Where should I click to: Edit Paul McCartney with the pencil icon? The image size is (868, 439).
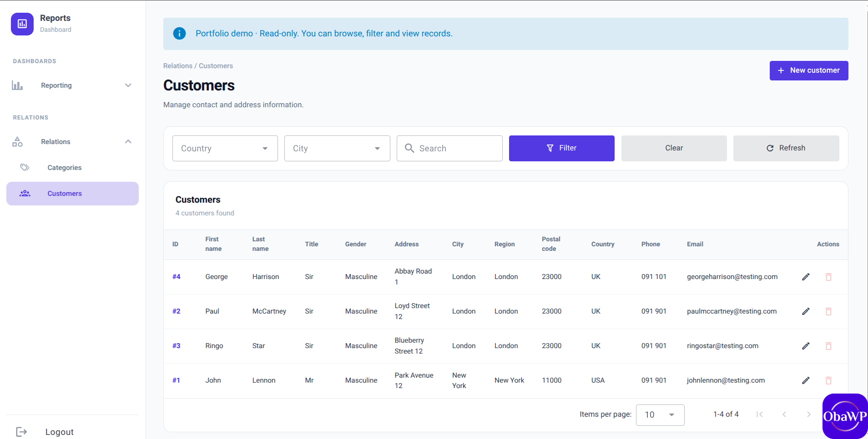tap(806, 311)
